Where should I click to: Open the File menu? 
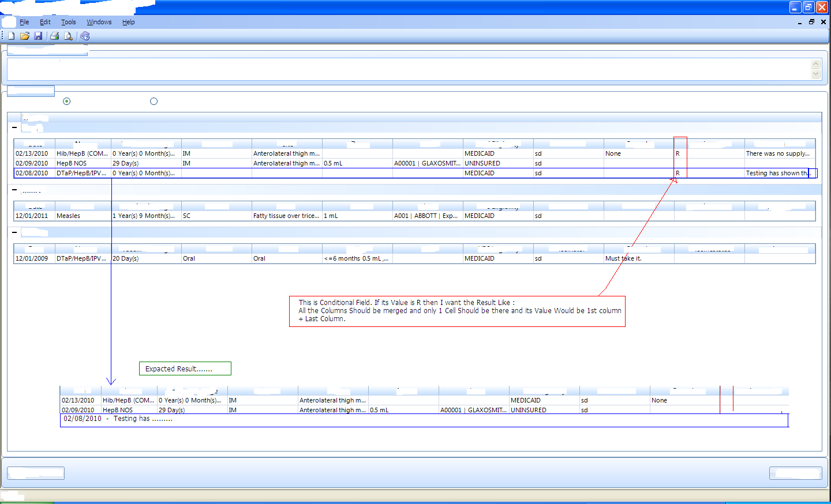tap(24, 22)
